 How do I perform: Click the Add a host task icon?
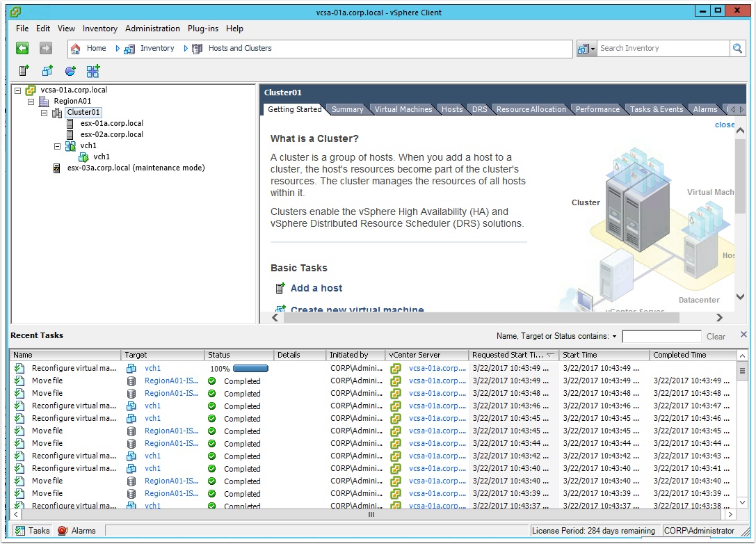pyautogui.click(x=280, y=289)
